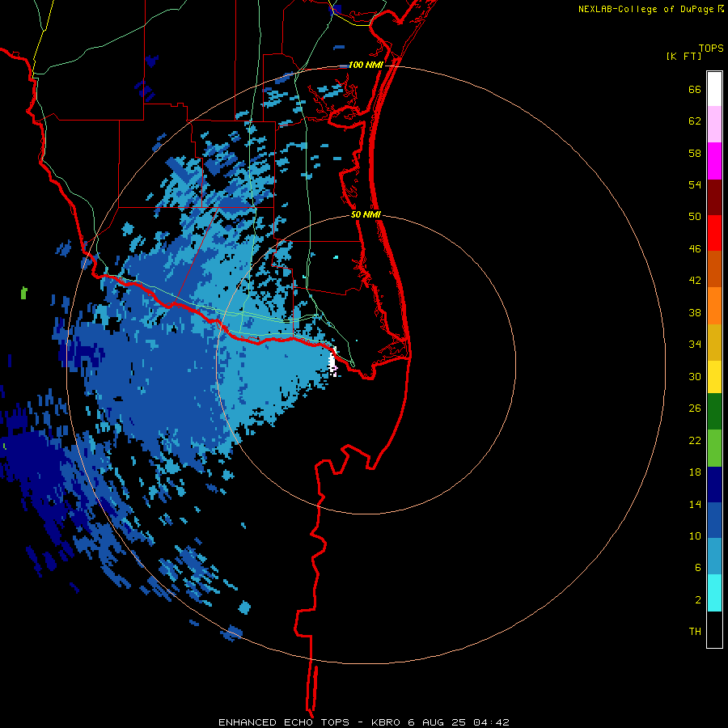This screenshot has height=728, width=728.
Task: Click the 100 NMI range ring label
Action: click(366, 65)
